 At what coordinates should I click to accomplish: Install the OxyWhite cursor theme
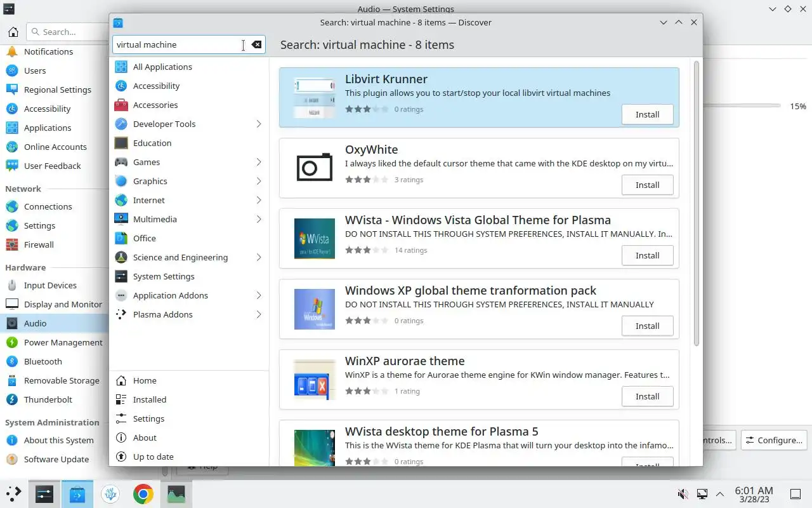pos(647,185)
